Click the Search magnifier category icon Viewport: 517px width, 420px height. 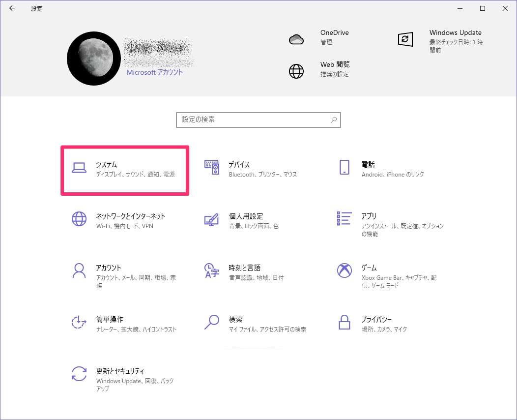(x=212, y=322)
